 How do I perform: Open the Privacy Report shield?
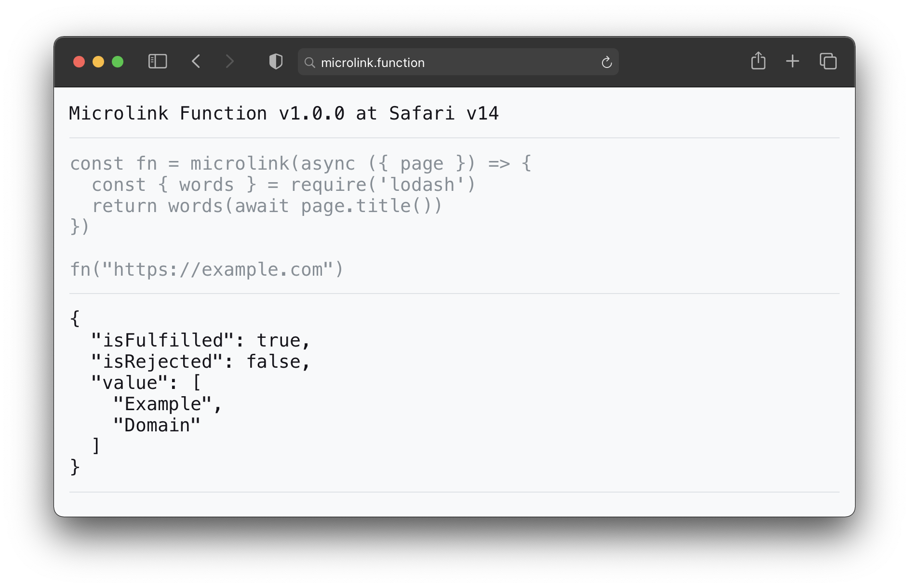coord(276,62)
